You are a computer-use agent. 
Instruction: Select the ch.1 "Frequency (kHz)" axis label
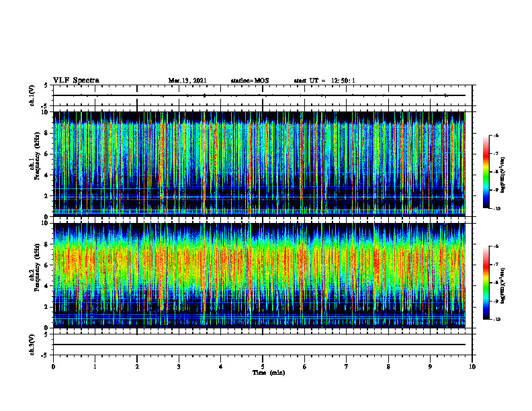tap(37, 156)
